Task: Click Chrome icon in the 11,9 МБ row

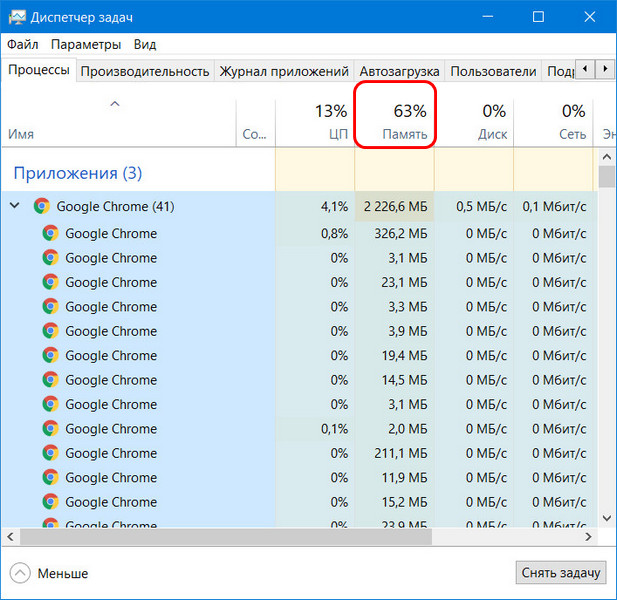Action: point(50,477)
